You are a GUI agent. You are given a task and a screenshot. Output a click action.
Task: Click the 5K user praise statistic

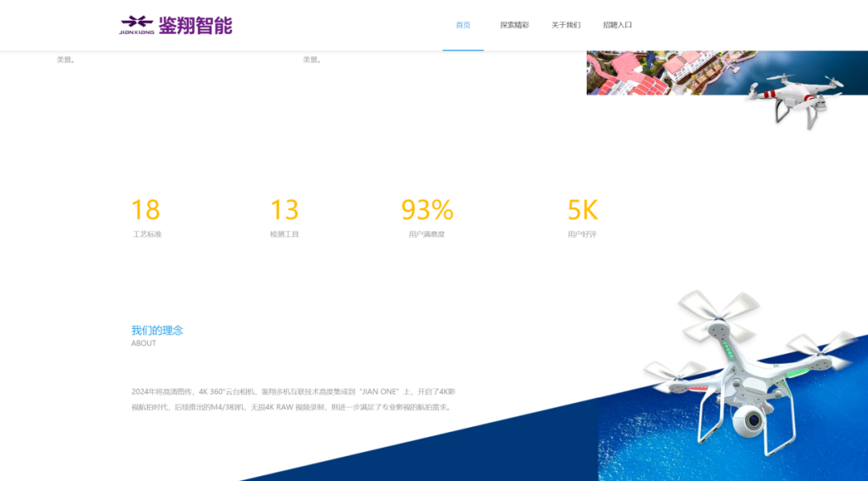coord(583,210)
